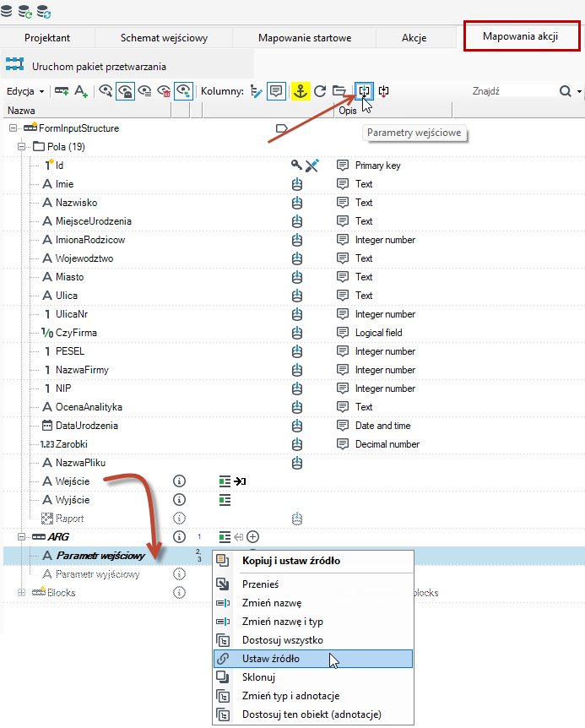Image resolution: width=585 pixels, height=728 pixels.
Task: Click the info icon in Wyjście row
Action: pyautogui.click(x=180, y=500)
